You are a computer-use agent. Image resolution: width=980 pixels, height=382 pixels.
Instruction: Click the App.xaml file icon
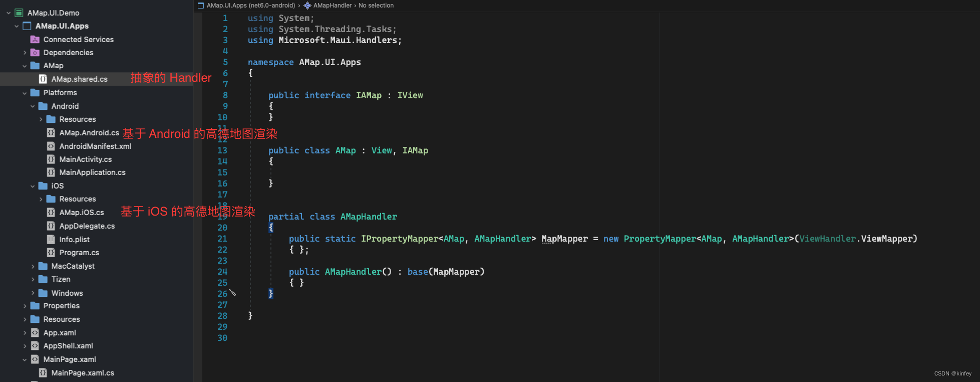tap(35, 333)
